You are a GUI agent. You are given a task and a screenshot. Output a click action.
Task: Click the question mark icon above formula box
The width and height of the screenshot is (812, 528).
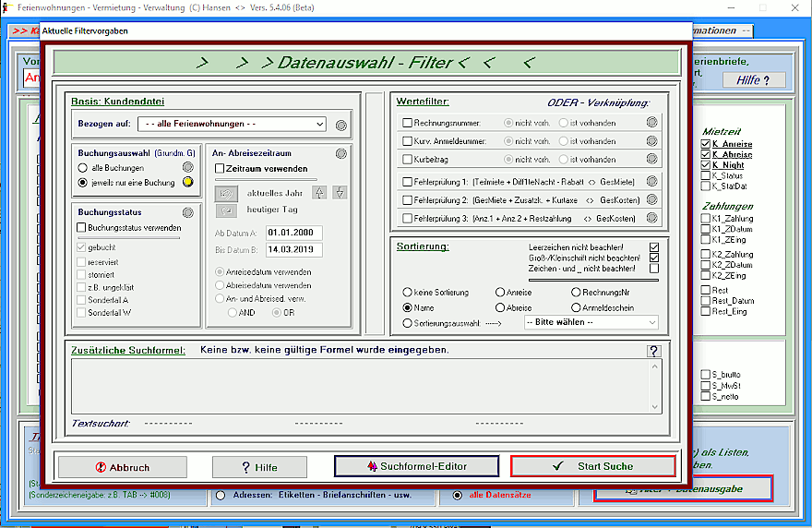click(654, 351)
